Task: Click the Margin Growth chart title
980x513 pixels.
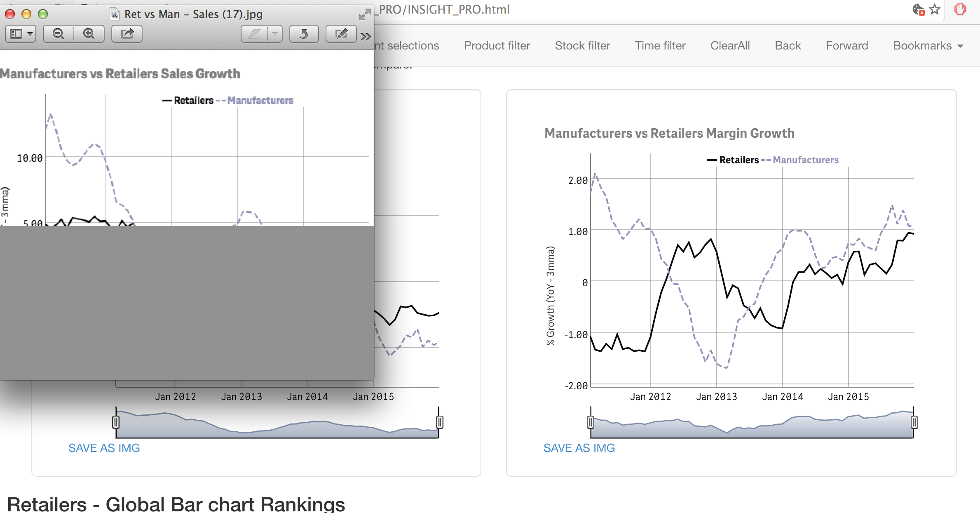Action: coord(669,133)
